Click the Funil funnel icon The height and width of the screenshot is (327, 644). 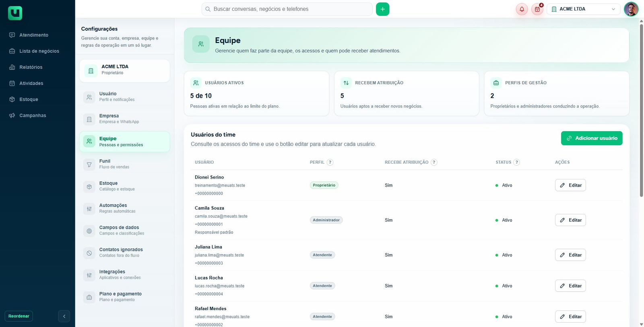[x=89, y=164]
